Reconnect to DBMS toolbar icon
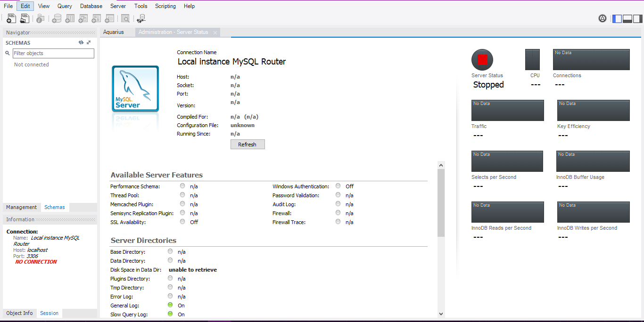Image resolution: width=644 pixels, height=322 pixels. 141,18
